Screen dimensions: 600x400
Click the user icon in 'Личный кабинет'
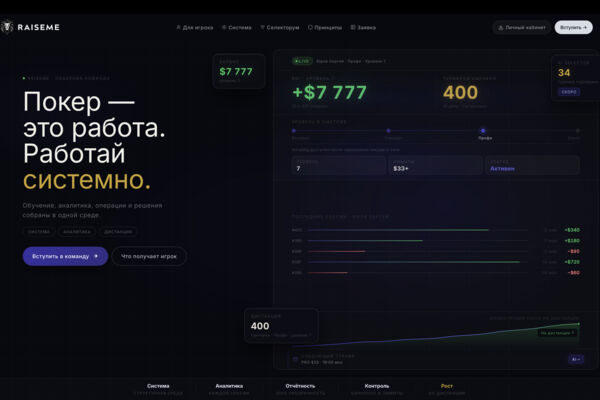(501, 28)
